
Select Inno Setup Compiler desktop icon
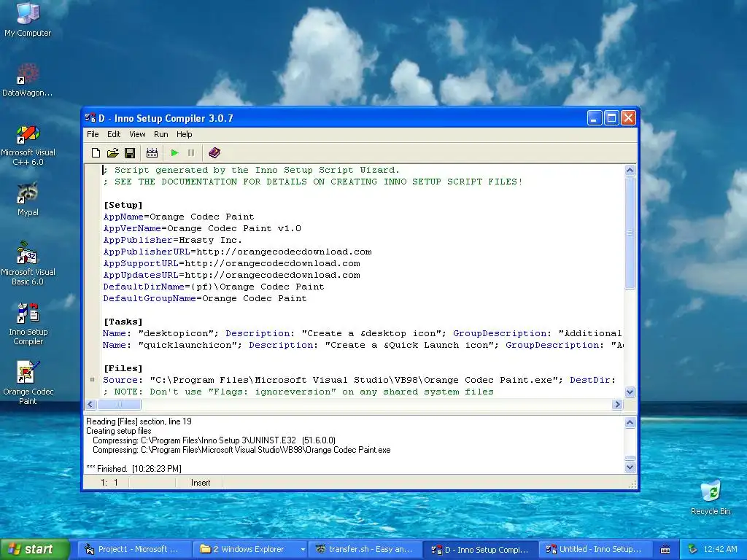28,324
